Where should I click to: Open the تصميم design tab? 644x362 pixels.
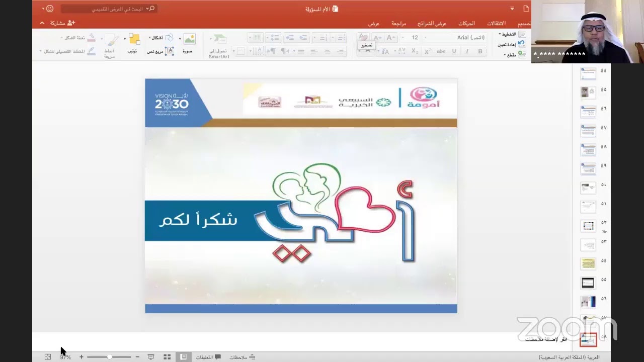coord(524,24)
